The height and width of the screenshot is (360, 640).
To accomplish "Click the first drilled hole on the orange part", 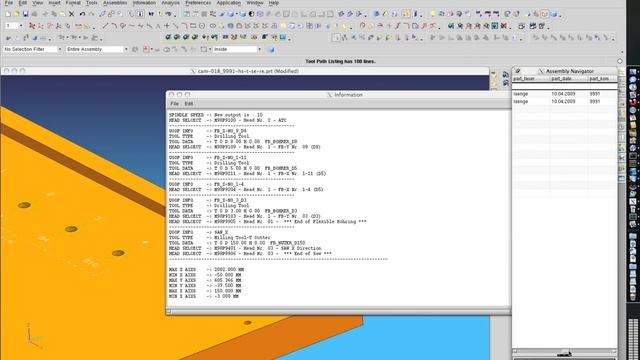I will (x=24, y=205).
